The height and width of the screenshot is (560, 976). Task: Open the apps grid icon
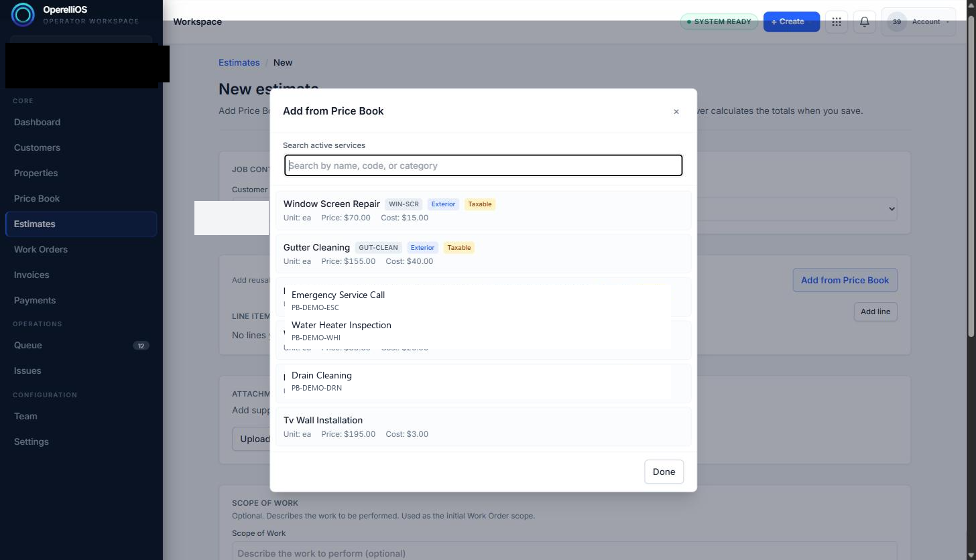[x=837, y=21]
